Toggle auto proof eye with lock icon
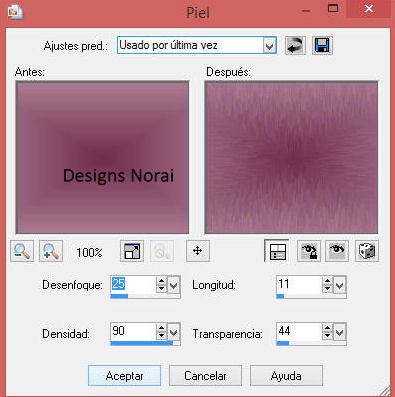The image size is (395, 397). tap(309, 251)
